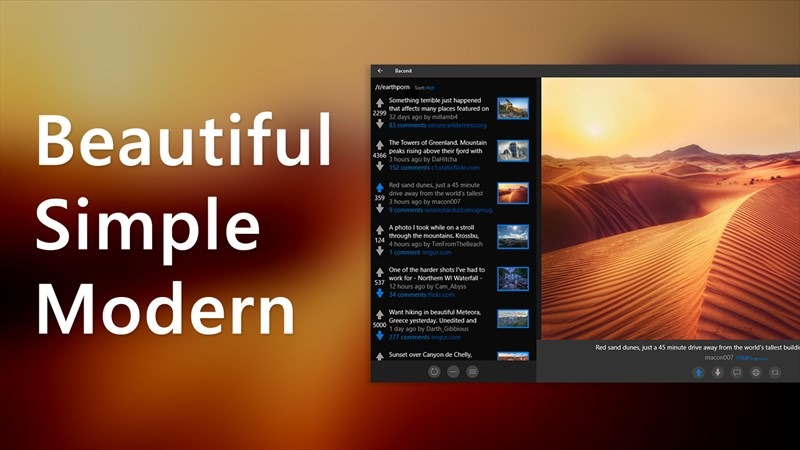This screenshot has width=800, height=450.
Task: Select the 'Something terrible just happened' post title
Action: pyautogui.click(x=439, y=105)
